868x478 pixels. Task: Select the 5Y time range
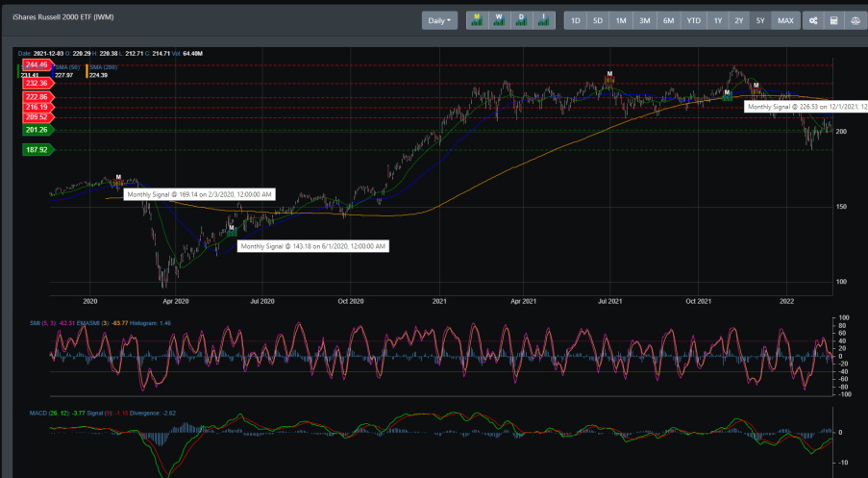[x=760, y=20]
